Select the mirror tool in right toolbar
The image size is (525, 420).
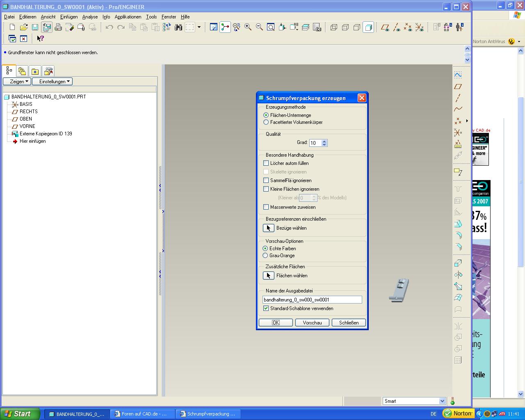(458, 326)
